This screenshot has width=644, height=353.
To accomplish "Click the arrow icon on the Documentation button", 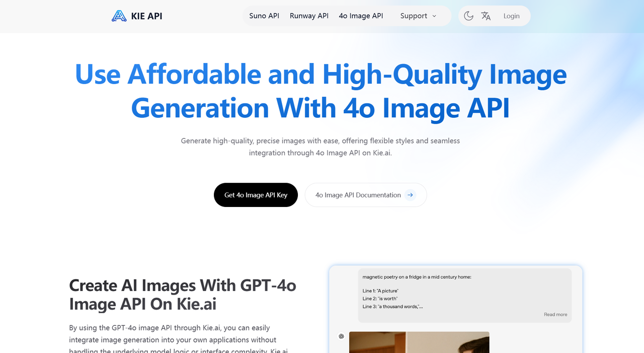I will pos(410,195).
